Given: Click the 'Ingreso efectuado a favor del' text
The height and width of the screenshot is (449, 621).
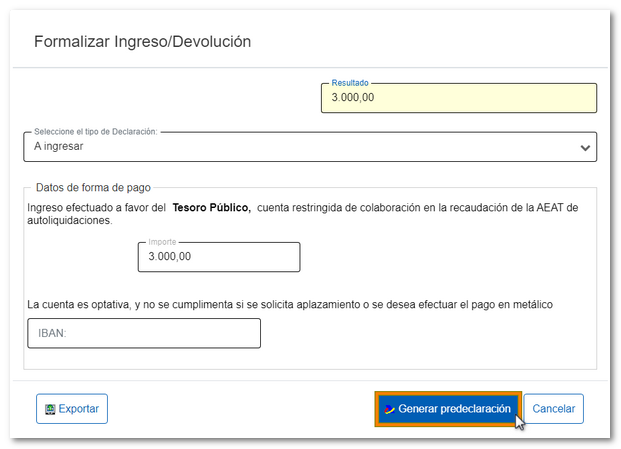Looking at the screenshot, I should (96, 207).
